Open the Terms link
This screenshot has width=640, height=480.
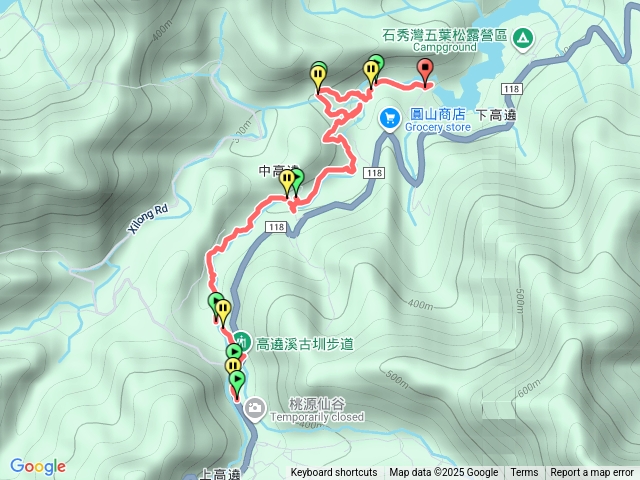click(x=524, y=473)
